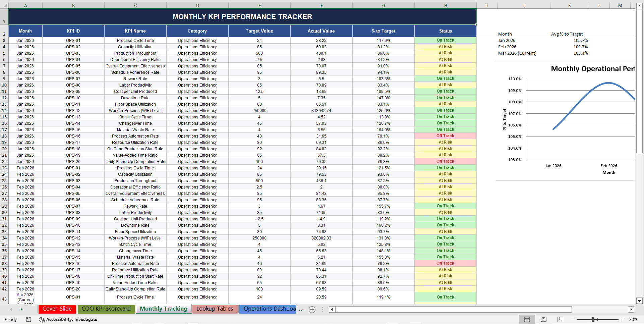The image size is (644, 324).
Task: Switch to the Cover_Slide sheet tab
Action: point(57,309)
